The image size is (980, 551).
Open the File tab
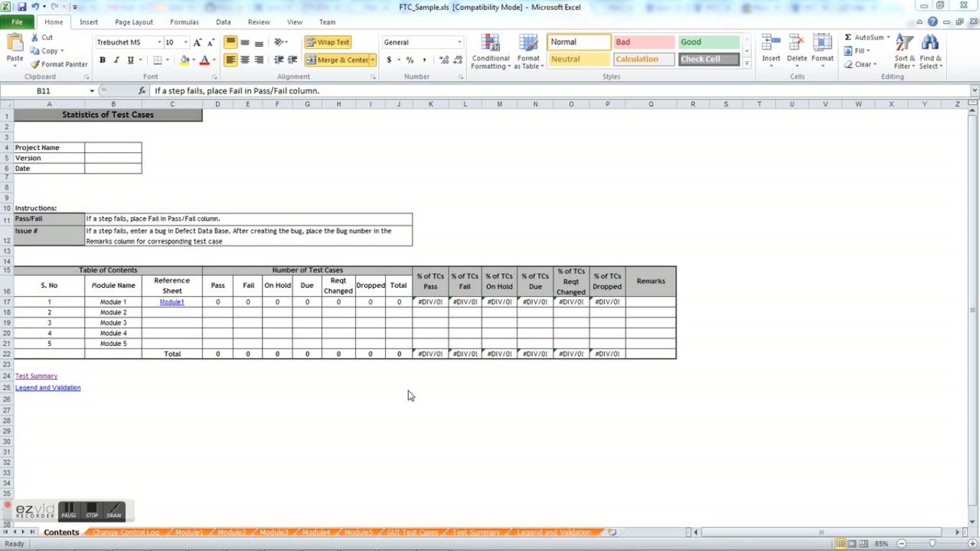tap(17, 22)
